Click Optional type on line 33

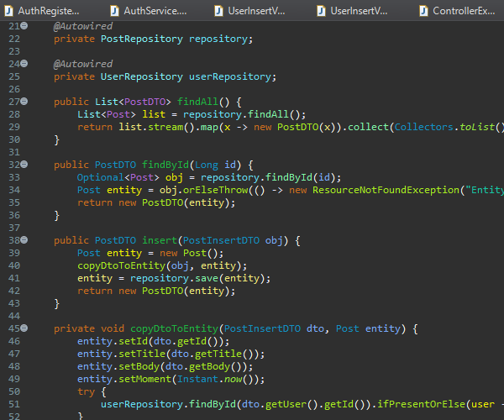101,177
